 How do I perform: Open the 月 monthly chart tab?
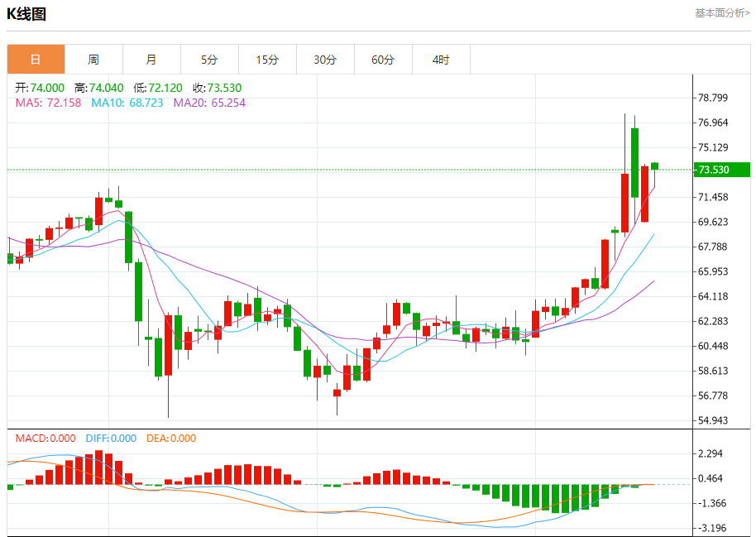pos(151,60)
